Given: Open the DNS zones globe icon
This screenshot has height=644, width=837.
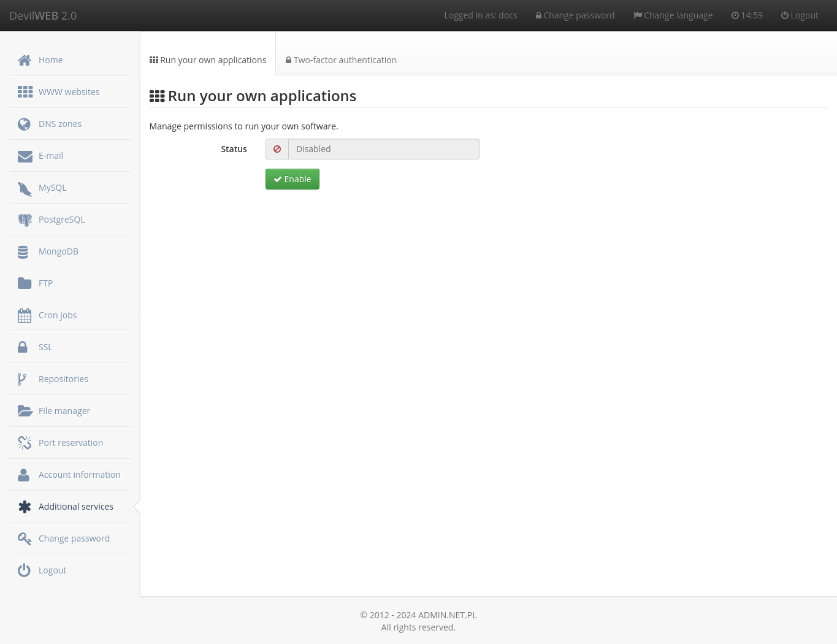Looking at the screenshot, I should [25, 124].
